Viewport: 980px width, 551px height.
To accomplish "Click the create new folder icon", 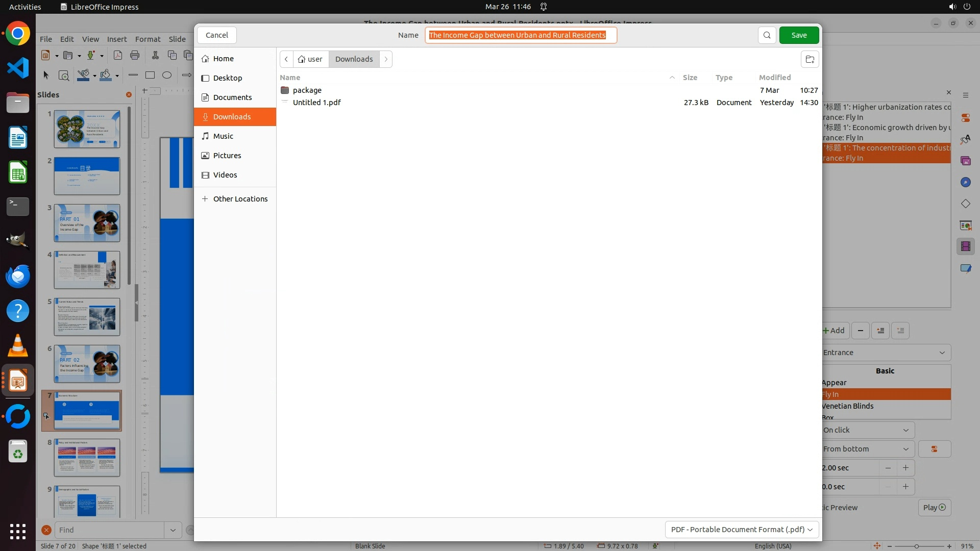I will tap(810, 59).
